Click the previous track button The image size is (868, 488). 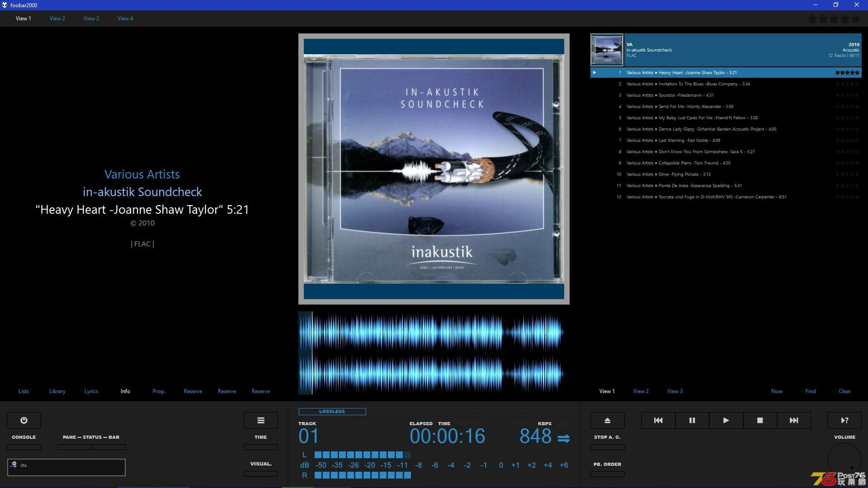coord(658,420)
